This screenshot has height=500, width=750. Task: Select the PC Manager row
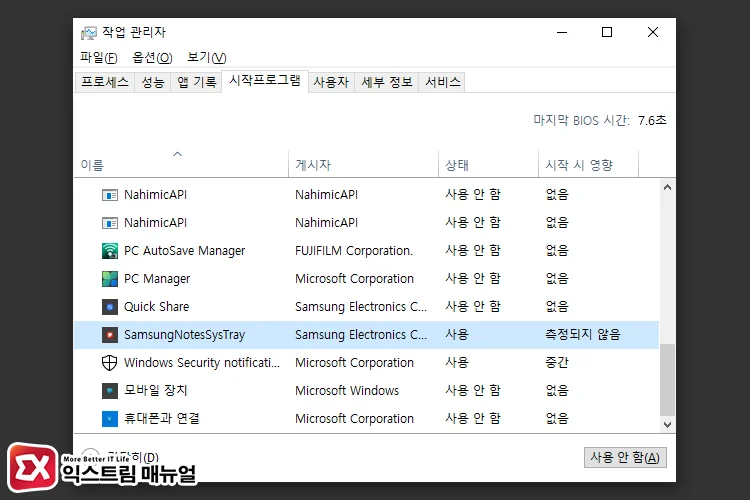point(366,278)
